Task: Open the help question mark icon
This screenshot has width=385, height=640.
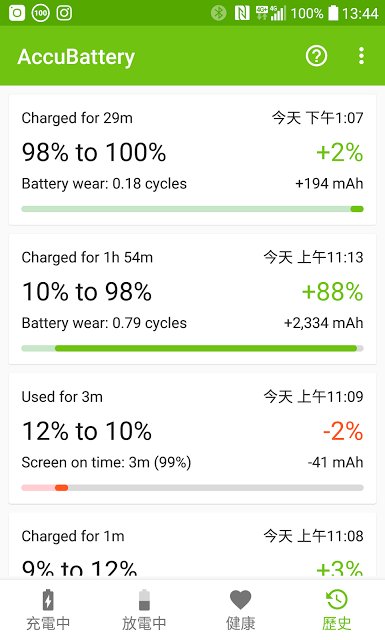Action: click(x=316, y=56)
